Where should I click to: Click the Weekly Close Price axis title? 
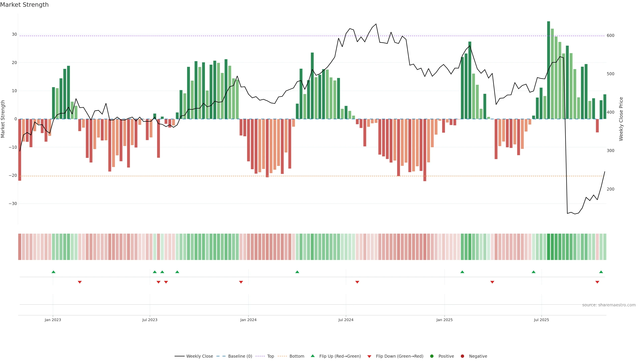(x=621, y=119)
